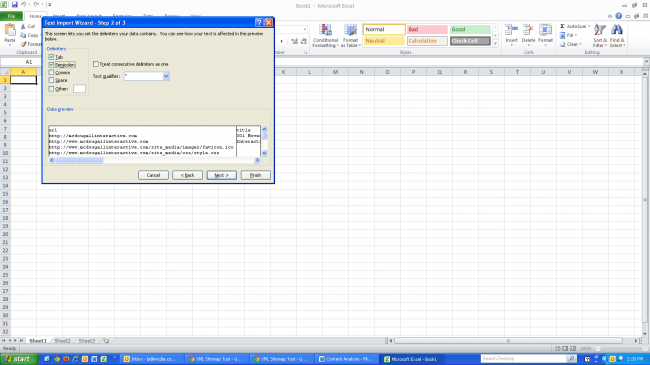650x365 pixels.
Task: Click the Cut scissors icon
Action: (x=23, y=26)
